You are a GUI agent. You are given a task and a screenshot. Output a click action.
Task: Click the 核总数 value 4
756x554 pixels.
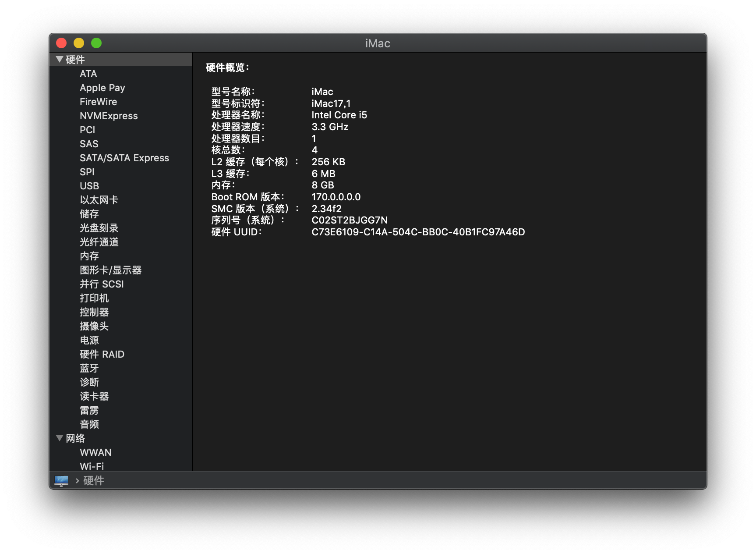click(314, 150)
